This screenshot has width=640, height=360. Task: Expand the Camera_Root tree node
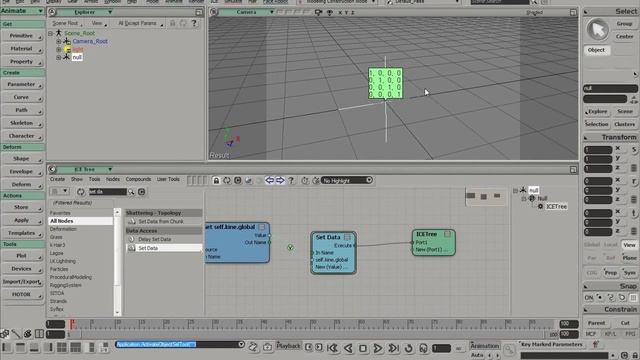click(59, 41)
